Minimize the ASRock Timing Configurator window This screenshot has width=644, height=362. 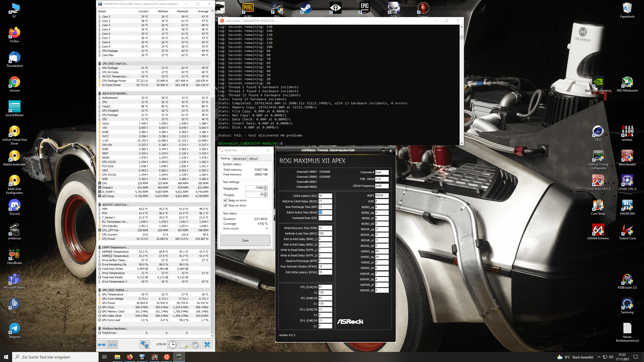coord(383,151)
